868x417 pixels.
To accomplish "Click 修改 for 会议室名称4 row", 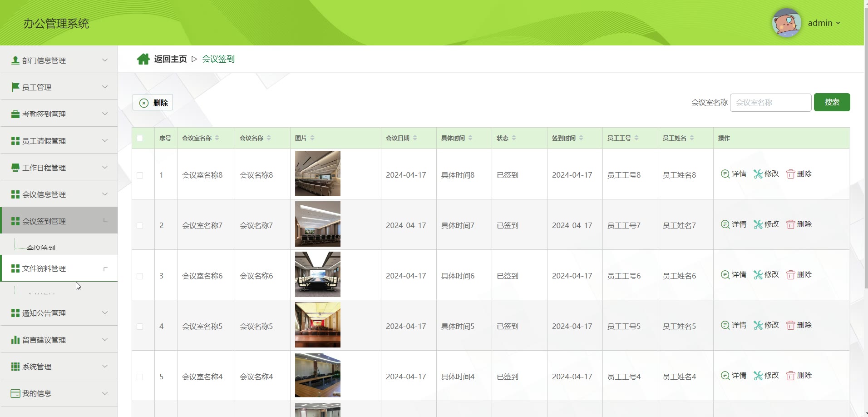I will point(766,376).
